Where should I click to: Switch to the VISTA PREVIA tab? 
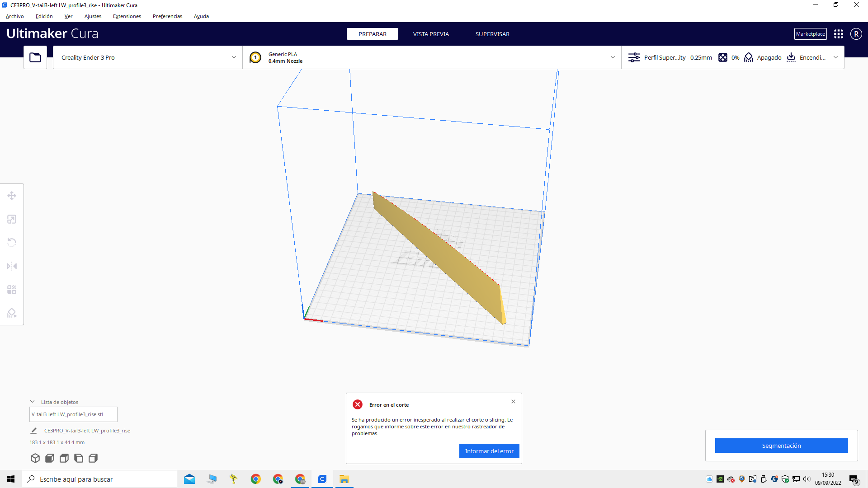pyautogui.click(x=430, y=34)
